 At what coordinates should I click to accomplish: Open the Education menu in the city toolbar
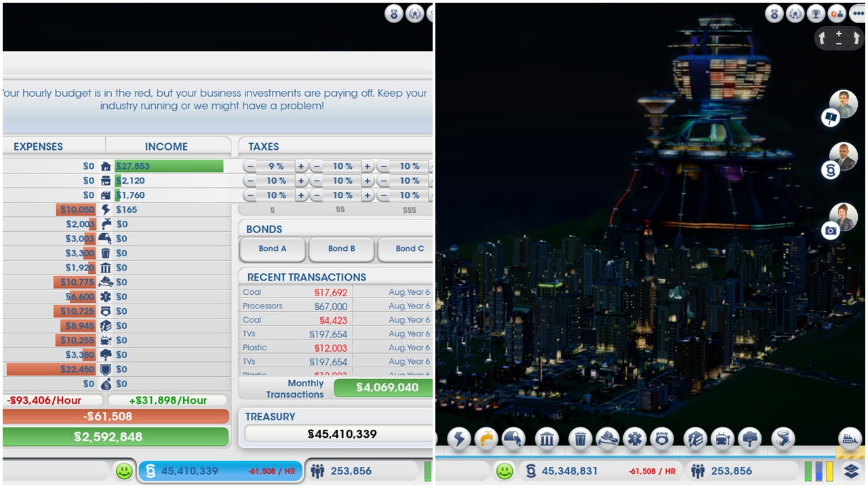coord(696,439)
